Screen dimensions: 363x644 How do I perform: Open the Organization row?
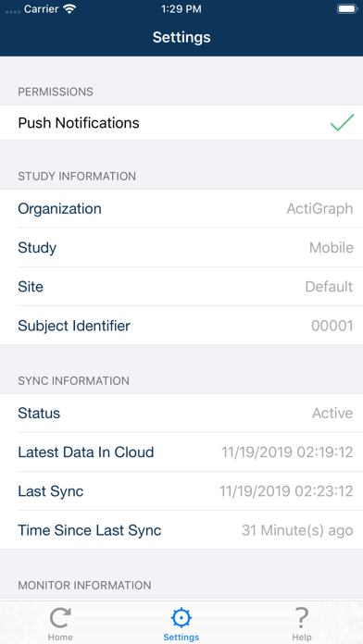click(x=181, y=208)
